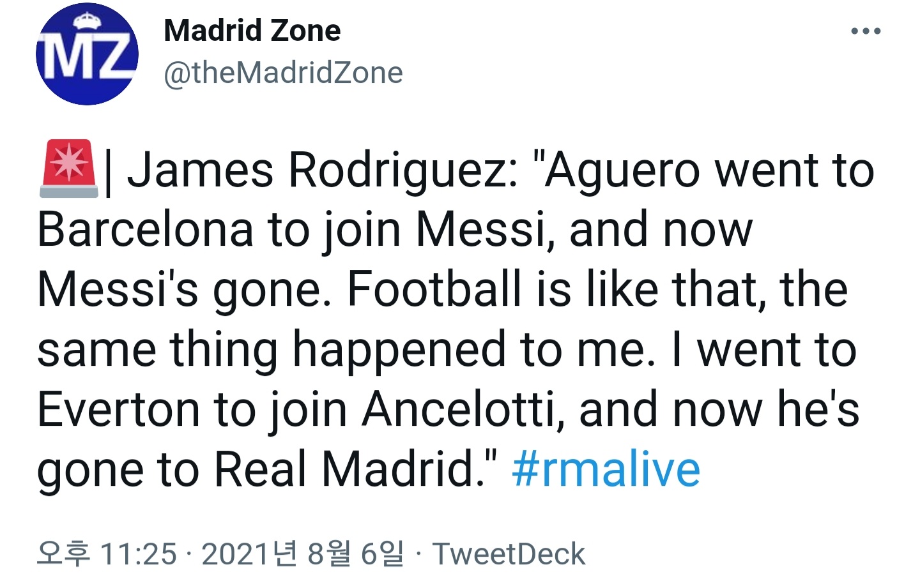Viewport: 920px width, 588px height.
Task: Click the 2021년 8월 6일 date
Action: [x=303, y=554]
